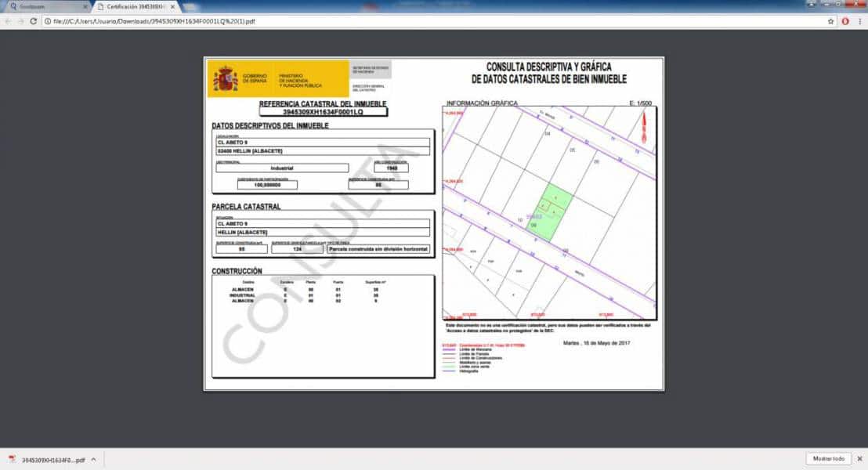The height and width of the screenshot is (470, 868).
Task: Close the first browser tab
Action: [x=85, y=6]
